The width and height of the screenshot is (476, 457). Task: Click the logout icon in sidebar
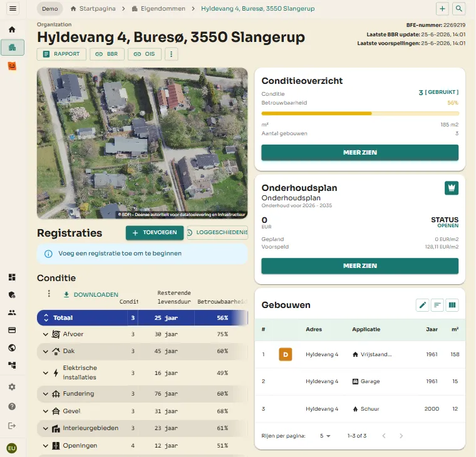12,426
